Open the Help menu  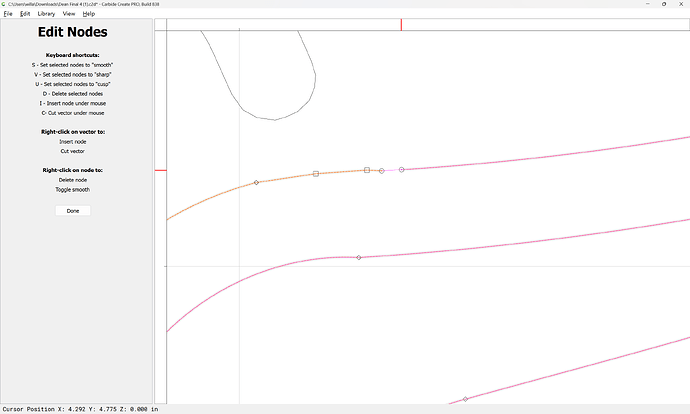point(89,14)
